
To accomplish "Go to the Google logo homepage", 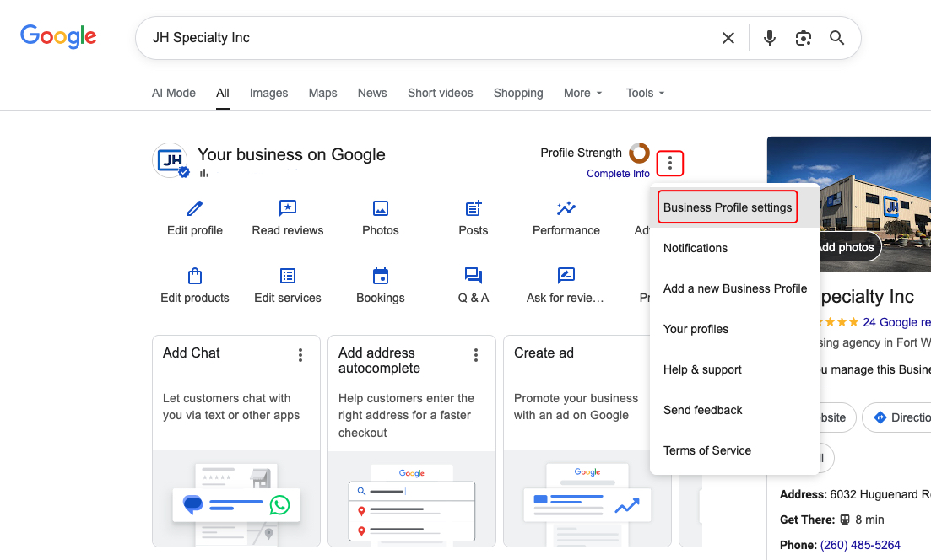I will (58, 37).
